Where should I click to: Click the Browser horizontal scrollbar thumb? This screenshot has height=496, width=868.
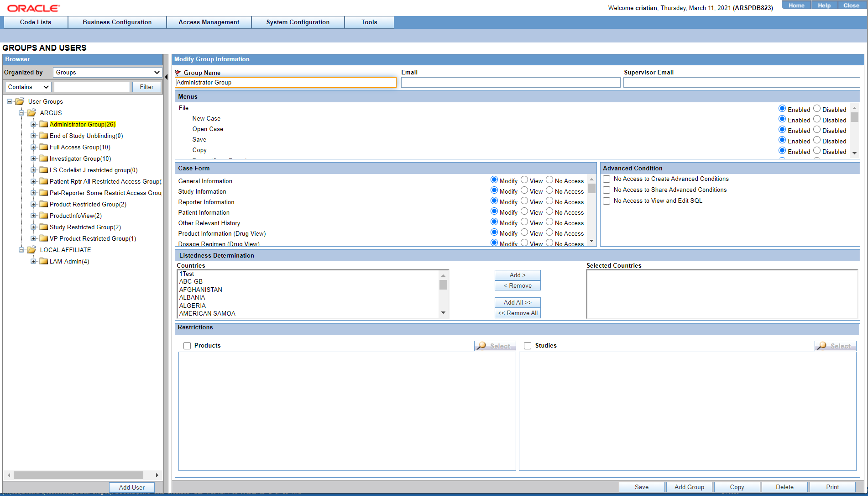(x=78, y=475)
